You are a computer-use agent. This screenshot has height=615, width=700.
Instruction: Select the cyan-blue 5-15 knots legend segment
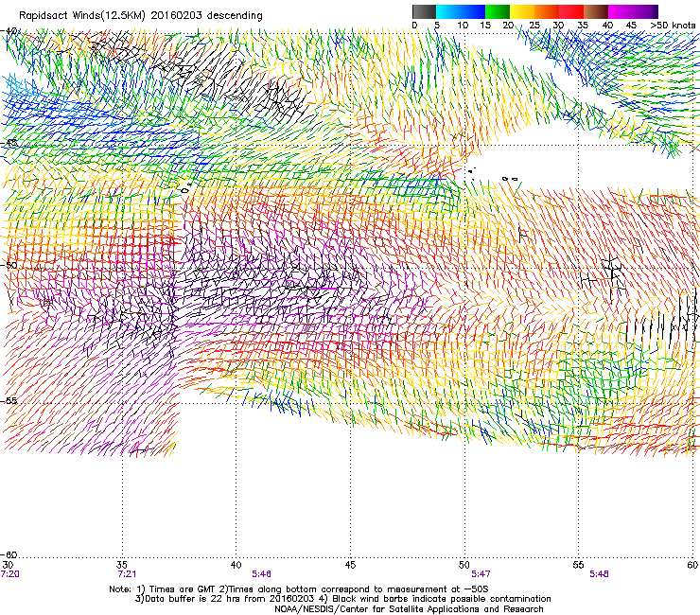click(461, 11)
